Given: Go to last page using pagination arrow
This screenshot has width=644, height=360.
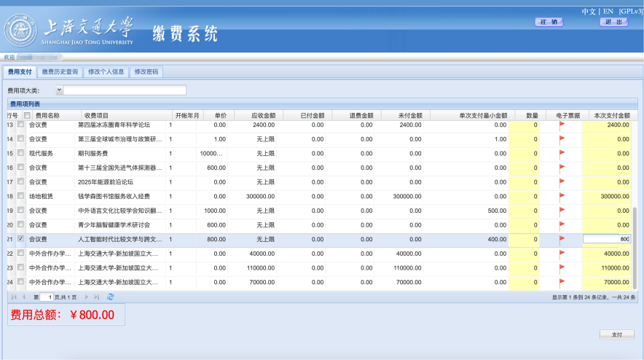Looking at the screenshot, I should (x=97, y=297).
